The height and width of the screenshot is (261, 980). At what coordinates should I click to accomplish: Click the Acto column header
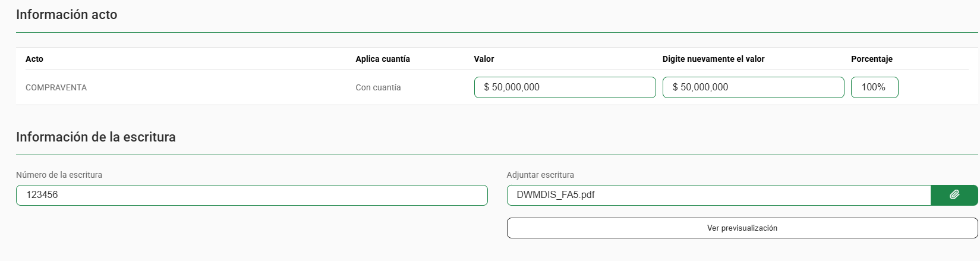tap(34, 59)
